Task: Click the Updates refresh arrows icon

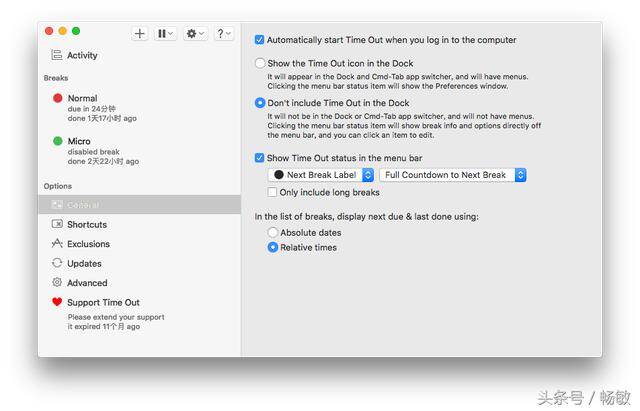Action: tap(57, 263)
